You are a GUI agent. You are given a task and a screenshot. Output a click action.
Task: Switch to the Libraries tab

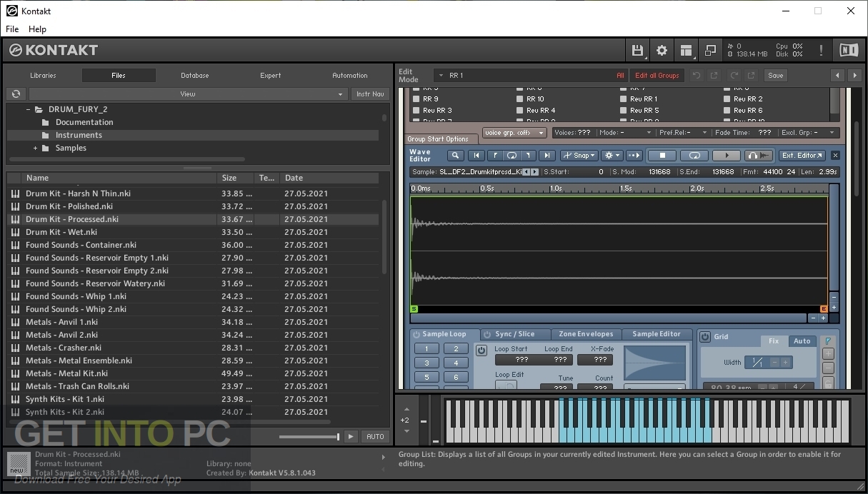point(43,75)
